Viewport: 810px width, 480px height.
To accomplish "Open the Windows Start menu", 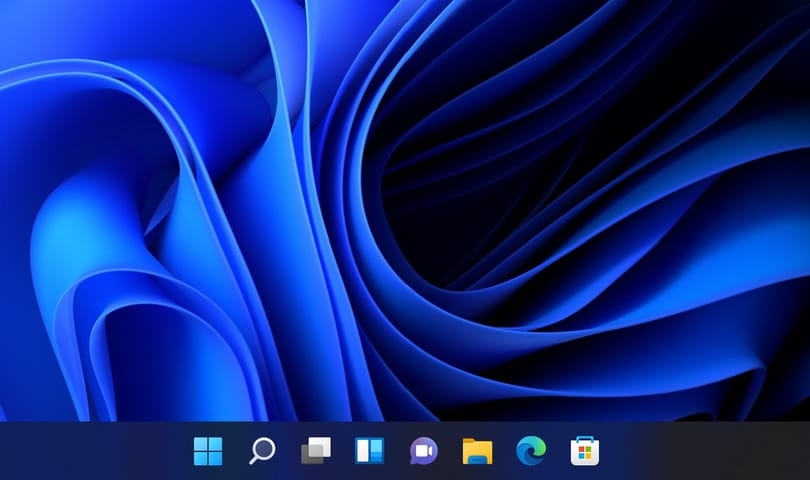I will click(x=208, y=451).
